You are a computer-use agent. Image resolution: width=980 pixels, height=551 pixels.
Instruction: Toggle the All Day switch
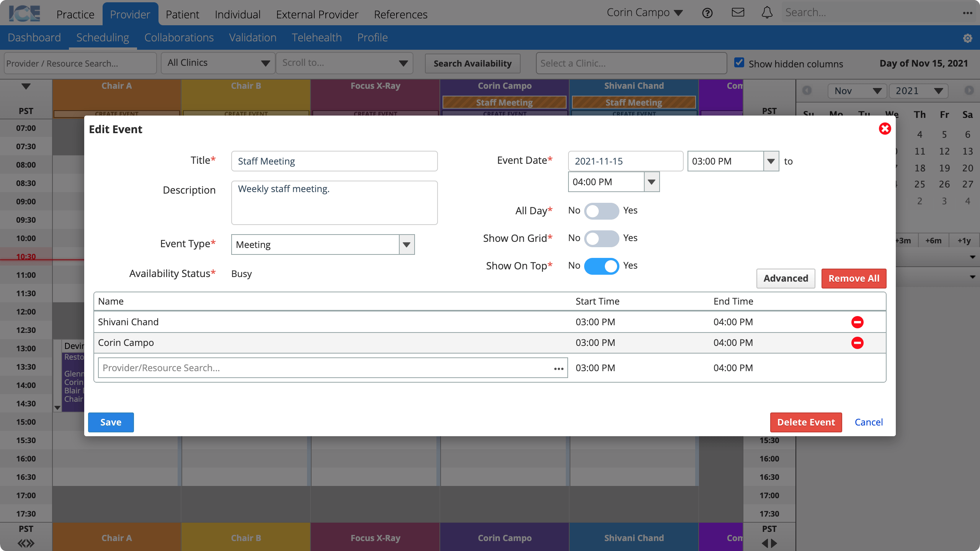pyautogui.click(x=601, y=211)
